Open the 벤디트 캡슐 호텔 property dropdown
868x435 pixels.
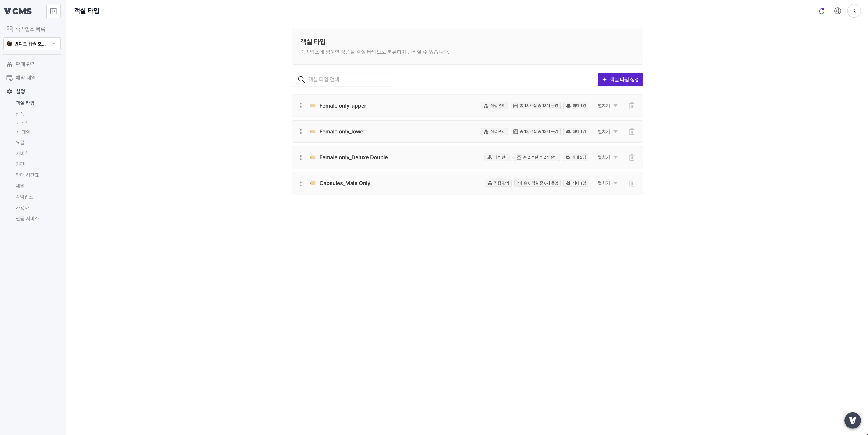pos(32,44)
